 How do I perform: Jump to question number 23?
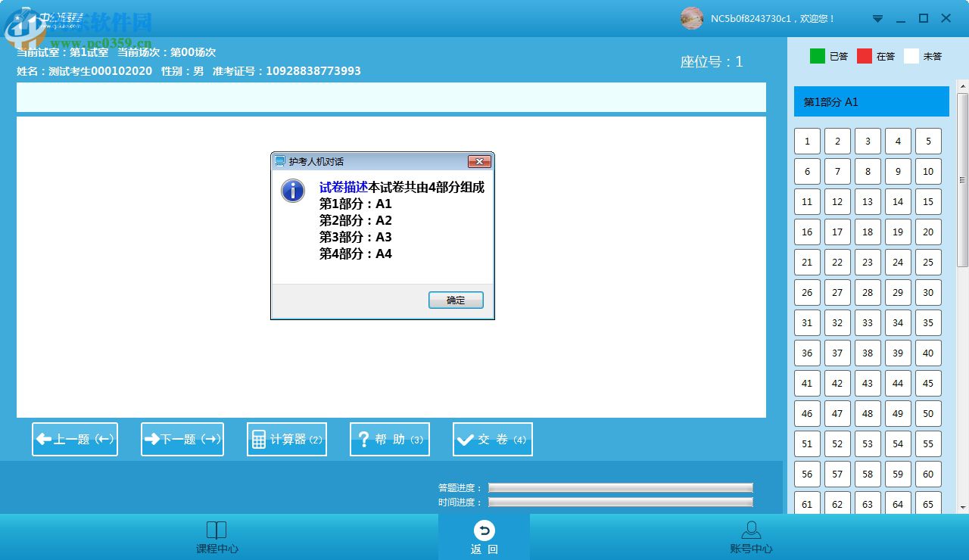pyautogui.click(x=868, y=263)
